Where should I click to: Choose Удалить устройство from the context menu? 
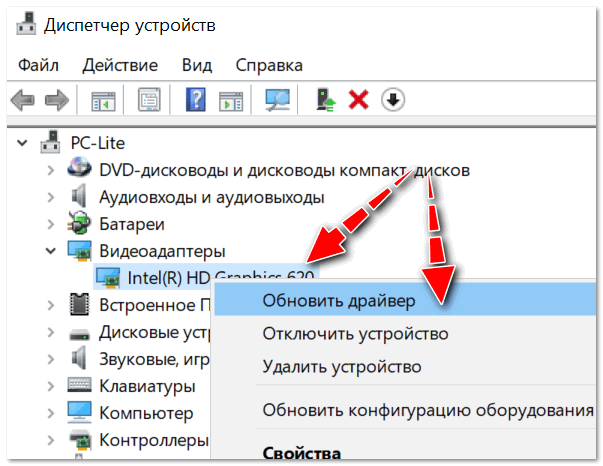click(x=341, y=367)
